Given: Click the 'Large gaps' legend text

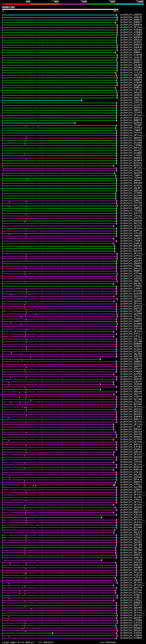Looking at the screenshot, I should click(10, 642).
